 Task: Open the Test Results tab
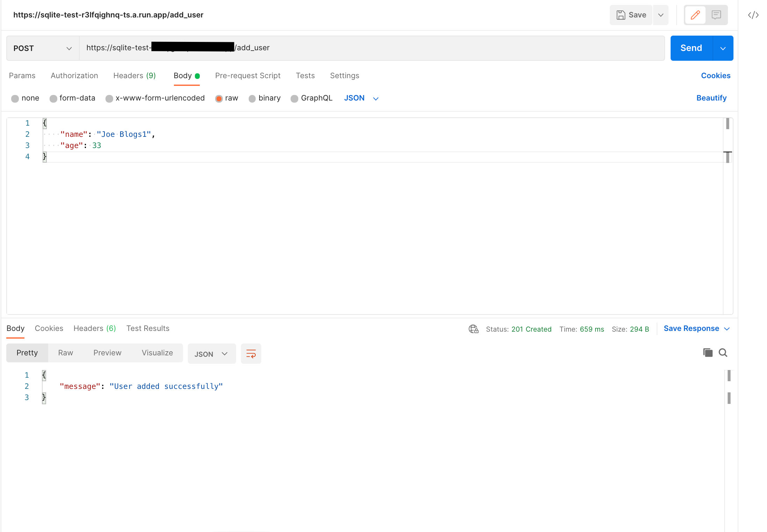pyautogui.click(x=148, y=328)
